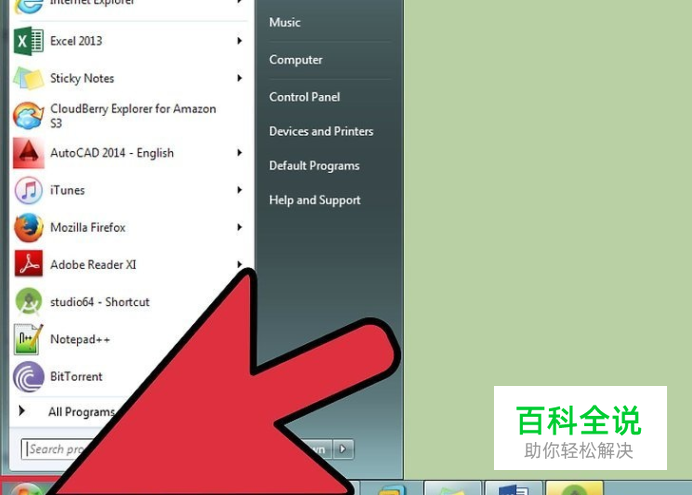692x495 pixels.
Task: Click the Search programs input field
Action: pos(57,449)
